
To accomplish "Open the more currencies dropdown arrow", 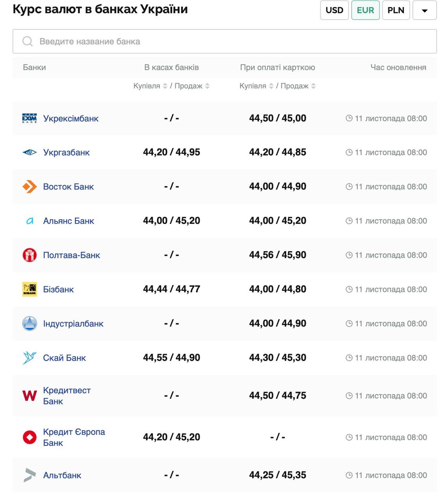I will point(425,10).
